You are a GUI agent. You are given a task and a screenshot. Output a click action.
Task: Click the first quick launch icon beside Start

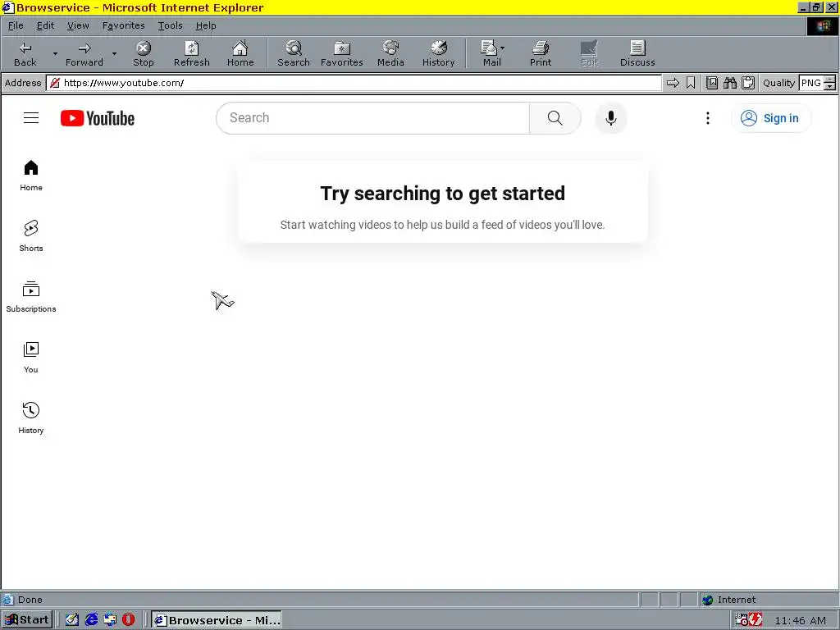point(72,620)
